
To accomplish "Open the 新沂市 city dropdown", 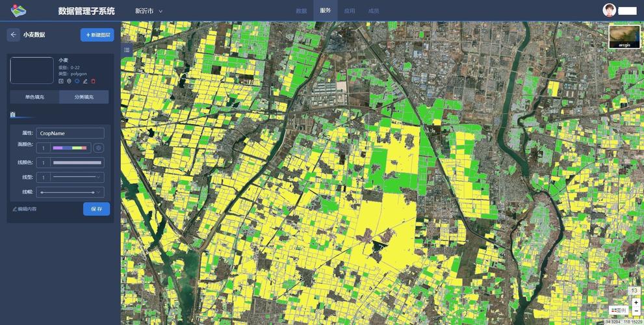I will (149, 11).
